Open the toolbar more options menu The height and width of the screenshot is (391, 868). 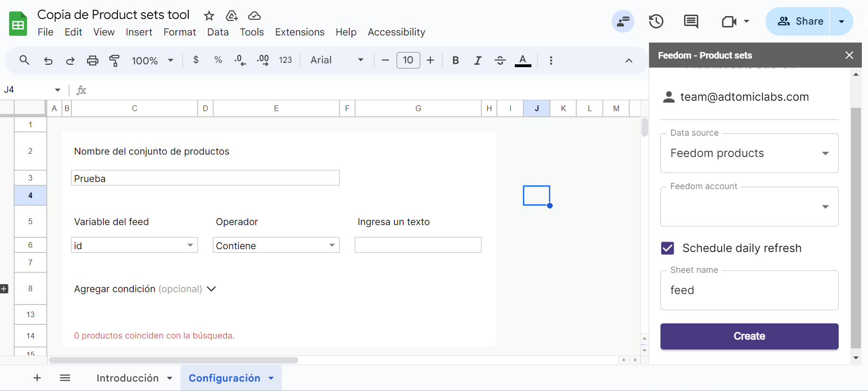(551, 60)
